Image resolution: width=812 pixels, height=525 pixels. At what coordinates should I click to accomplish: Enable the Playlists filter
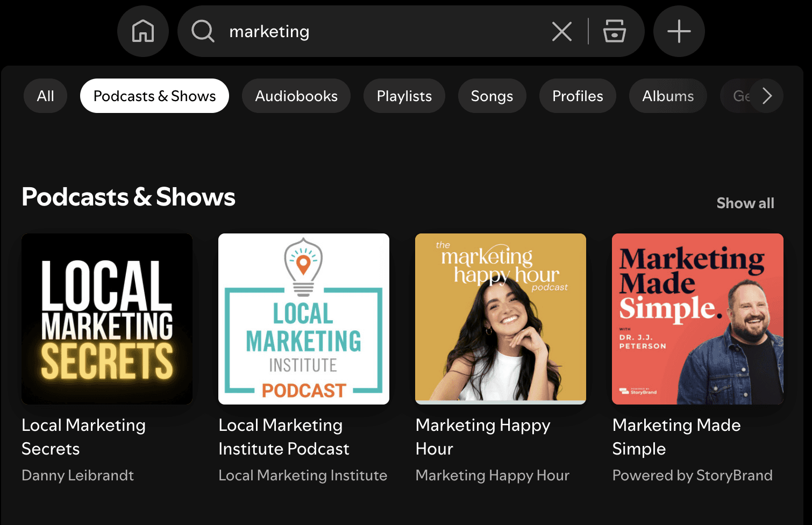click(404, 95)
